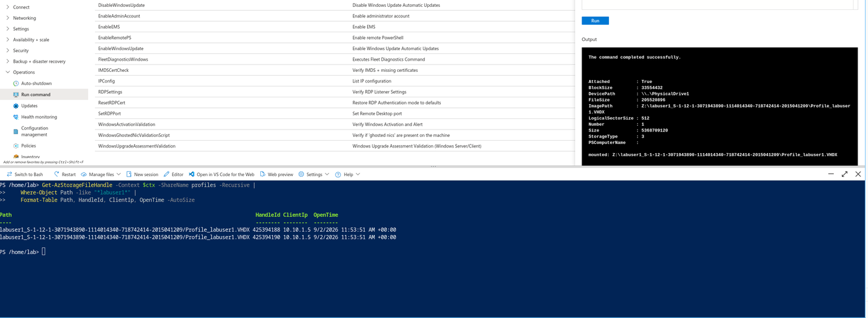Expand the Connect section

click(x=7, y=7)
